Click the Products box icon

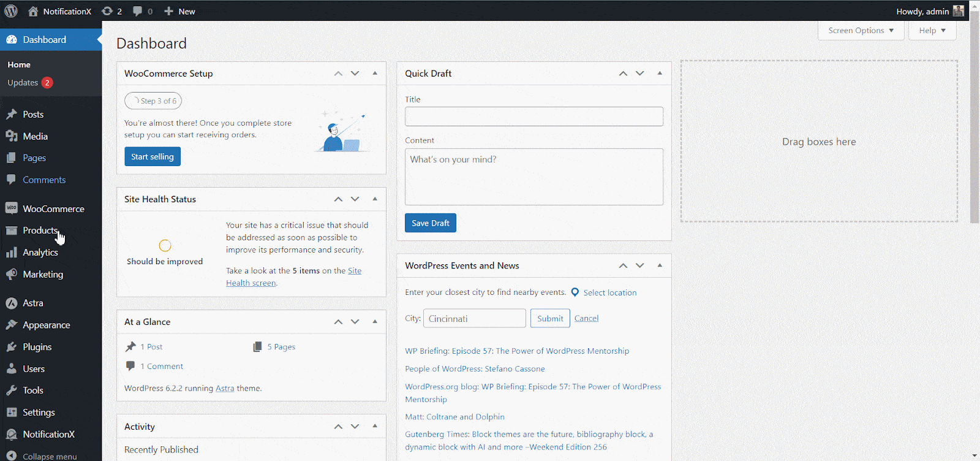12,230
